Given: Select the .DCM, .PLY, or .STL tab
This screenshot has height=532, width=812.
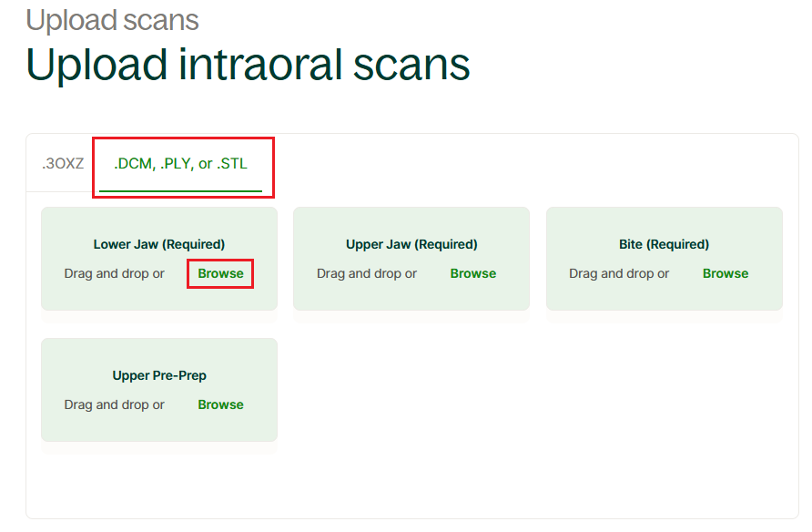Looking at the screenshot, I should tap(180, 164).
